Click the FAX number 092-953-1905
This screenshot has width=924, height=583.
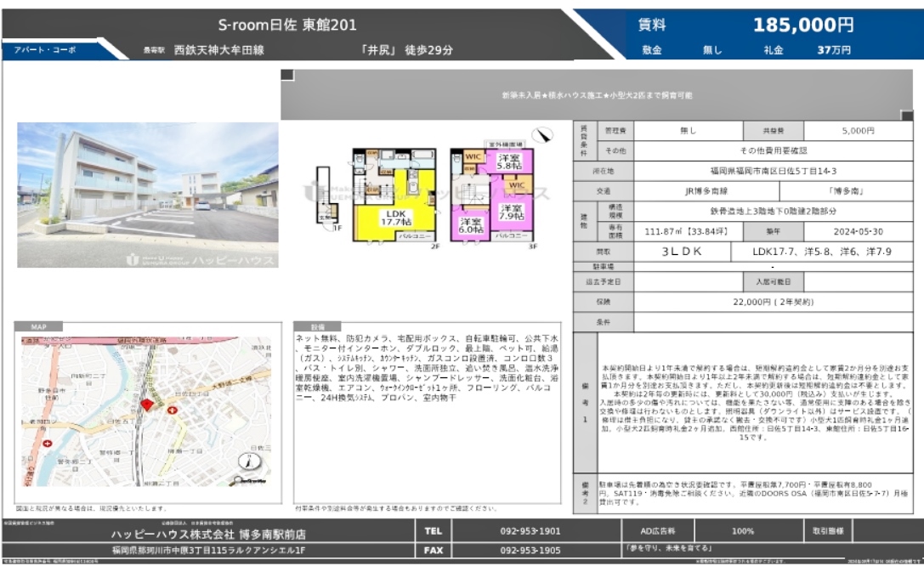[530, 550]
